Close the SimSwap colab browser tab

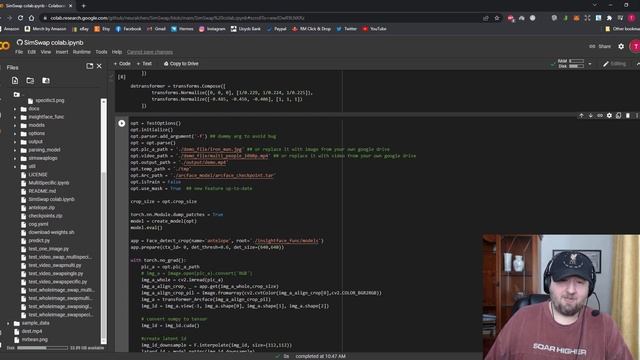pos(70,6)
